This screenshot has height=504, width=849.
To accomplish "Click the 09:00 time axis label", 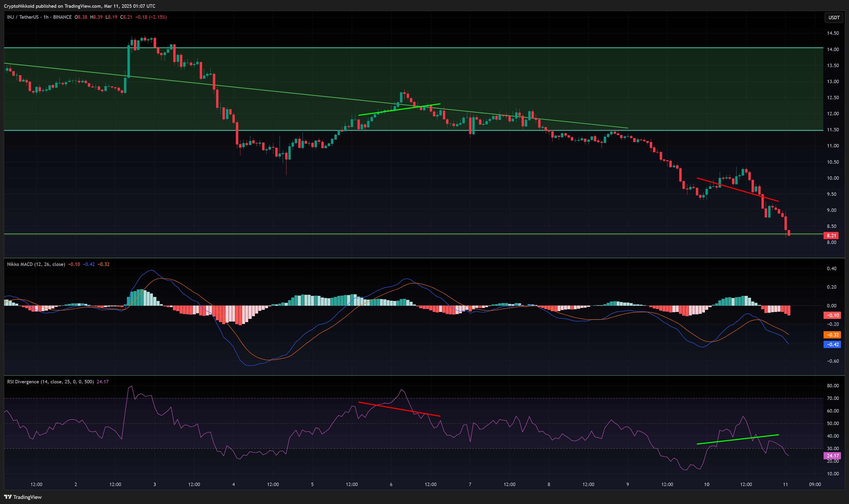I will click(x=815, y=484).
